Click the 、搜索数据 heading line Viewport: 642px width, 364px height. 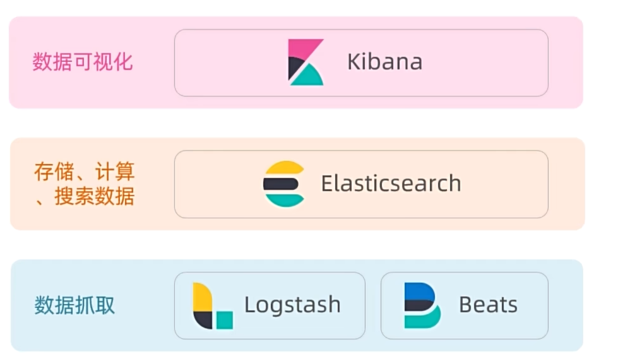(85, 196)
